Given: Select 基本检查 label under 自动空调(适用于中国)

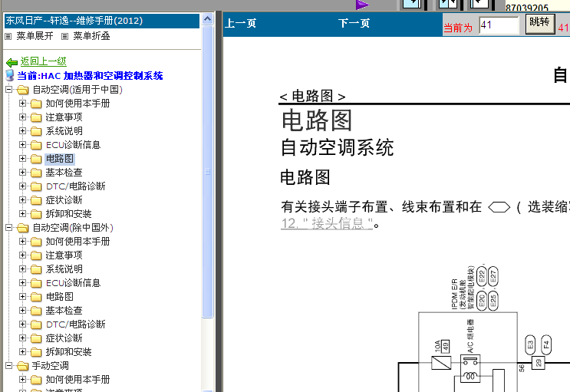Looking at the screenshot, I should pyautogui.click(x=64, y=173).
